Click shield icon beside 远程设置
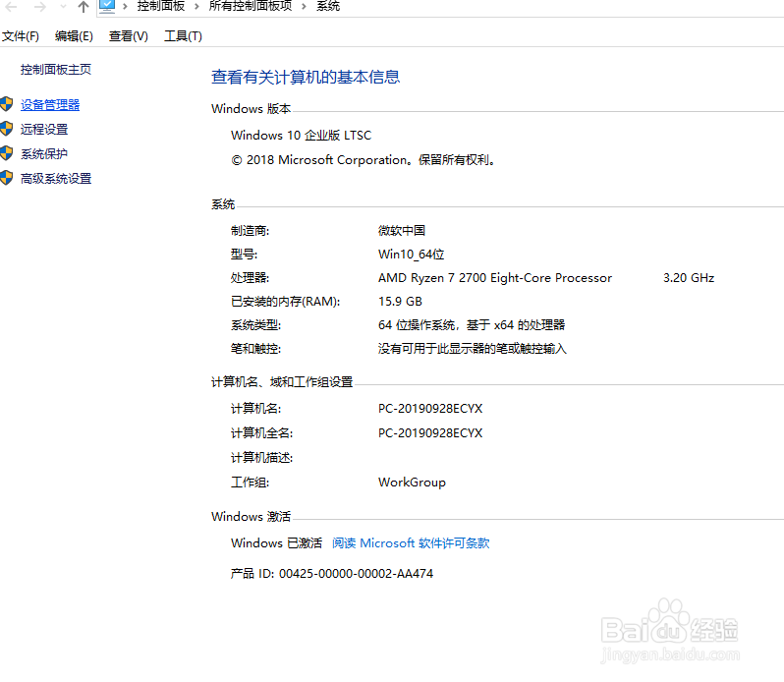 [x=7, y=129]
